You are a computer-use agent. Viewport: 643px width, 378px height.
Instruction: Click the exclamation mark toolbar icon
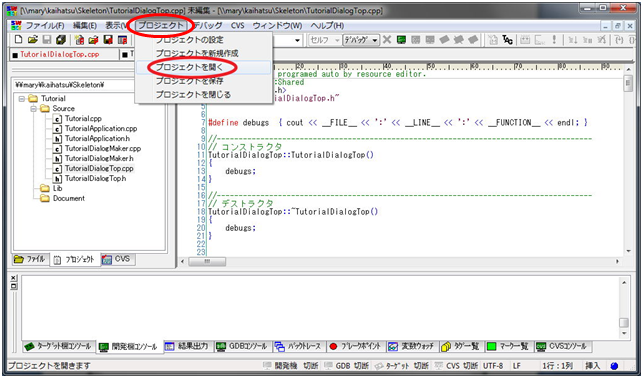pyautogui.click(x=554, y=39)
